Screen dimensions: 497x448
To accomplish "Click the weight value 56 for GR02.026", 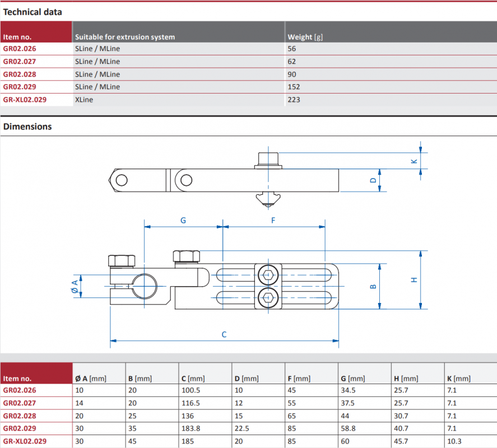I will [291, 49].
